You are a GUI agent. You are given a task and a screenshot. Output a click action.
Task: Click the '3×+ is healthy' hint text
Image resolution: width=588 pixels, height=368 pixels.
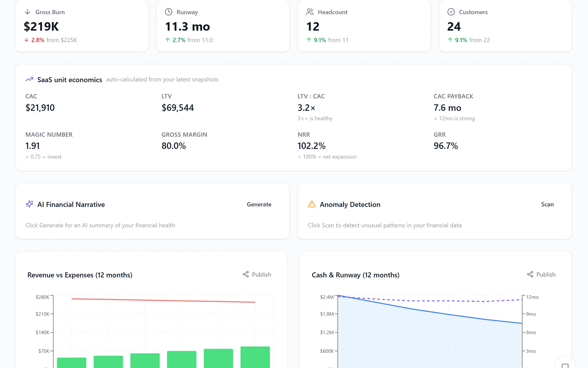tap(315, 118)
